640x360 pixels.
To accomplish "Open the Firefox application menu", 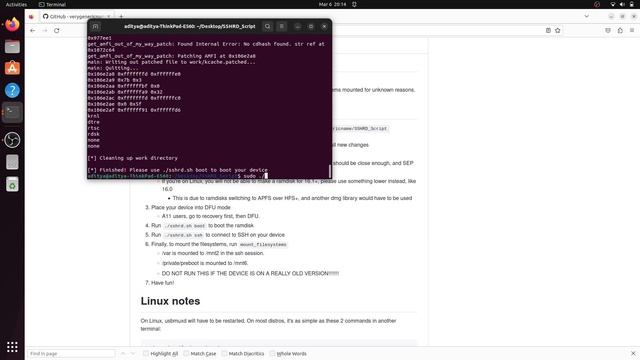I will (632, 30).
